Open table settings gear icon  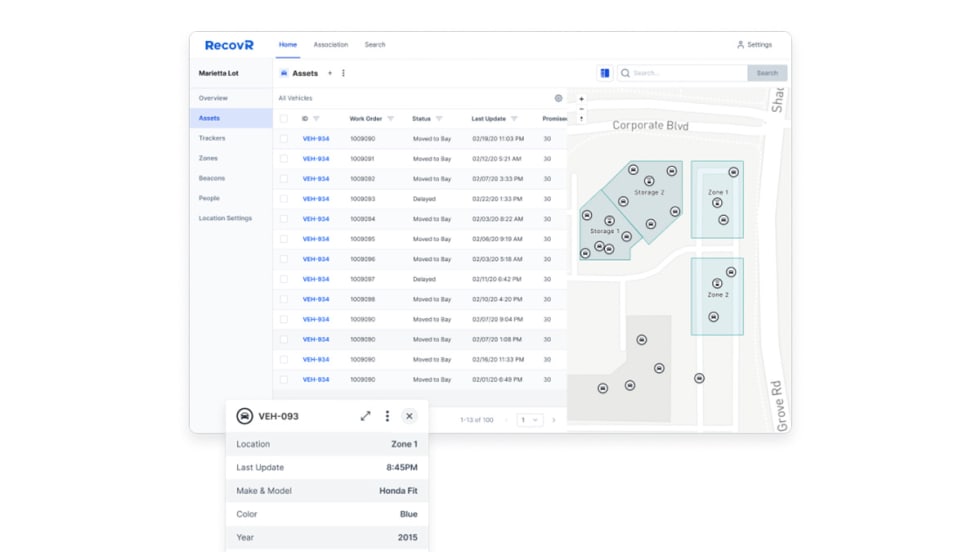(x=558, y=99)
